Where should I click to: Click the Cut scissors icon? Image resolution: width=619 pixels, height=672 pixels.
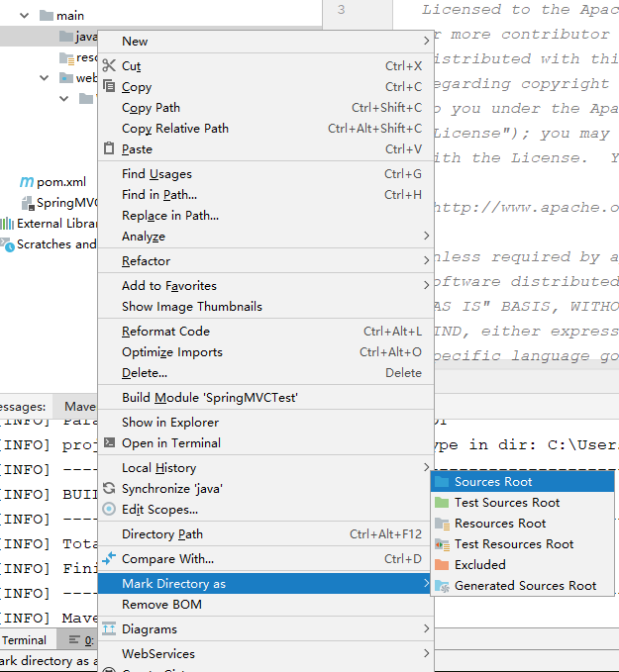(109, 65)
